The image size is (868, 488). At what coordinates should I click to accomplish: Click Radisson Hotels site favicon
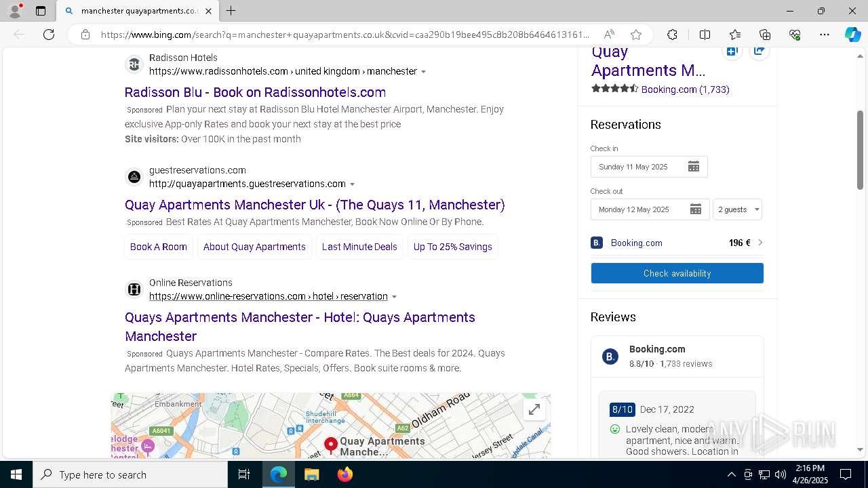134,64
